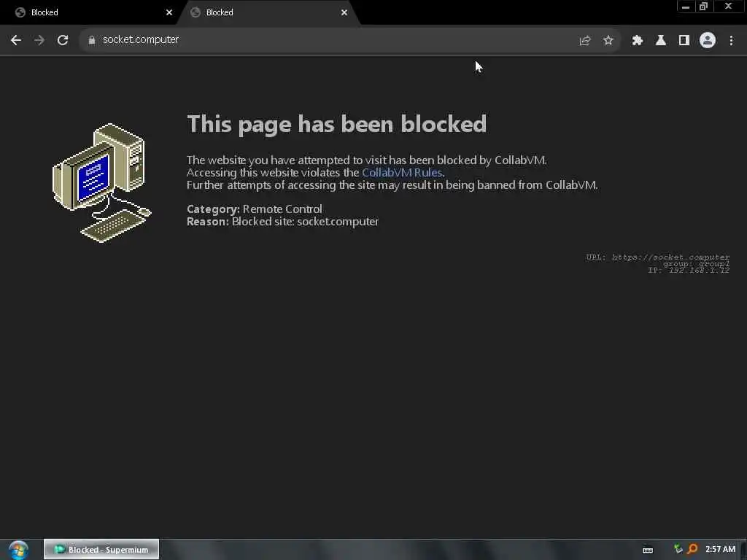This screenshot has width=747, height=560.
Task: Click the URL https://socket.computer debug line
Action: click(x=657, y=257)
